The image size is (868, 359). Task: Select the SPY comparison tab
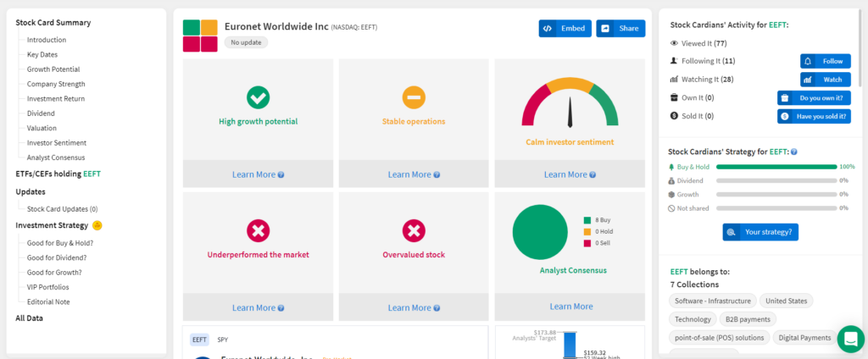click(223, 340)
